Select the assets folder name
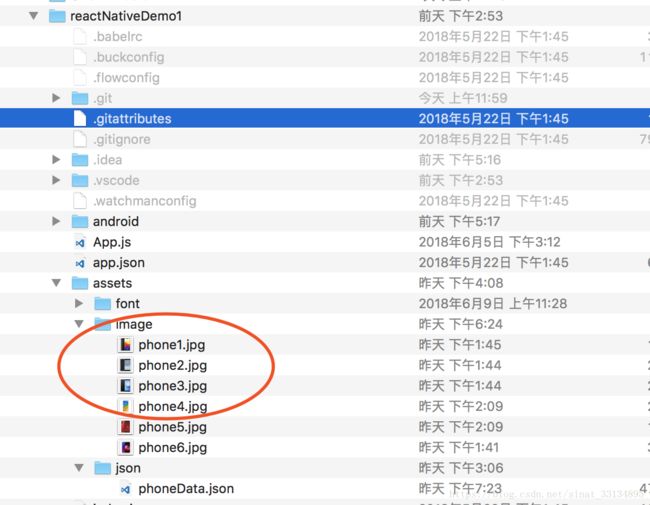 (112, 283)
